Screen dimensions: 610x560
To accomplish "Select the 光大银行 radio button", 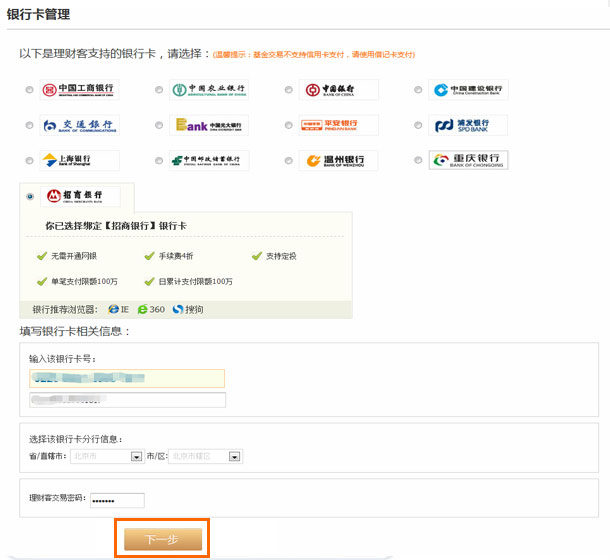I will [159, 125].
